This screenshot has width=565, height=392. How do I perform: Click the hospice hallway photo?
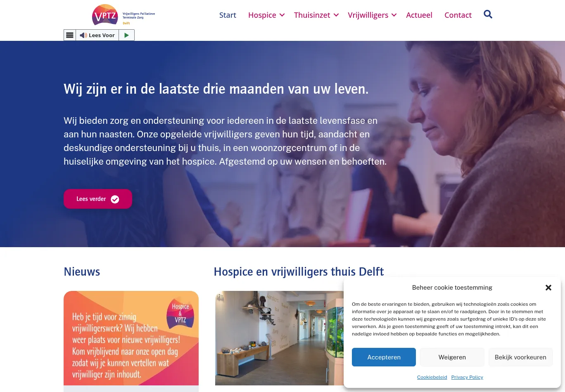[279, 338]
